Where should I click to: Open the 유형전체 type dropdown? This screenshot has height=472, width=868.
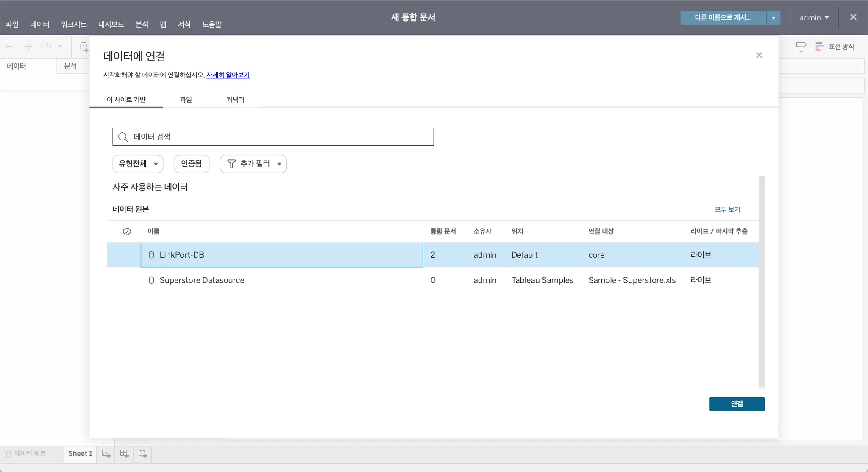(x=138, y=164)
